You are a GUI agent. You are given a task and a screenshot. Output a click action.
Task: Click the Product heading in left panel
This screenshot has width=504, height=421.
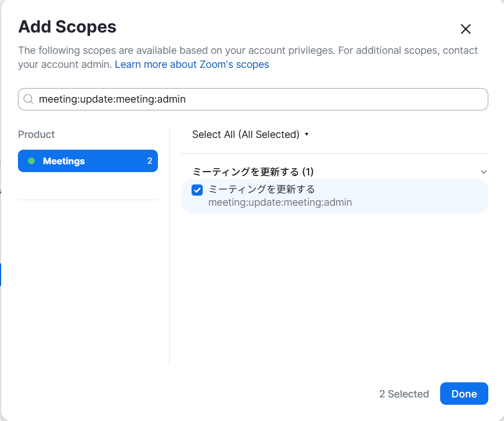coord(36,135)
